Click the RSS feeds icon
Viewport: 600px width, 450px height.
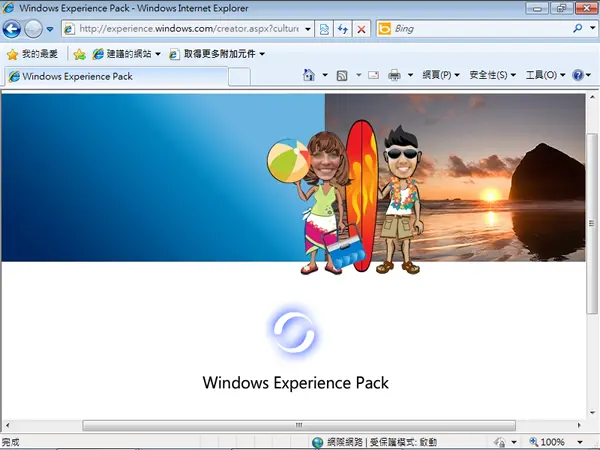click(342, 75)
